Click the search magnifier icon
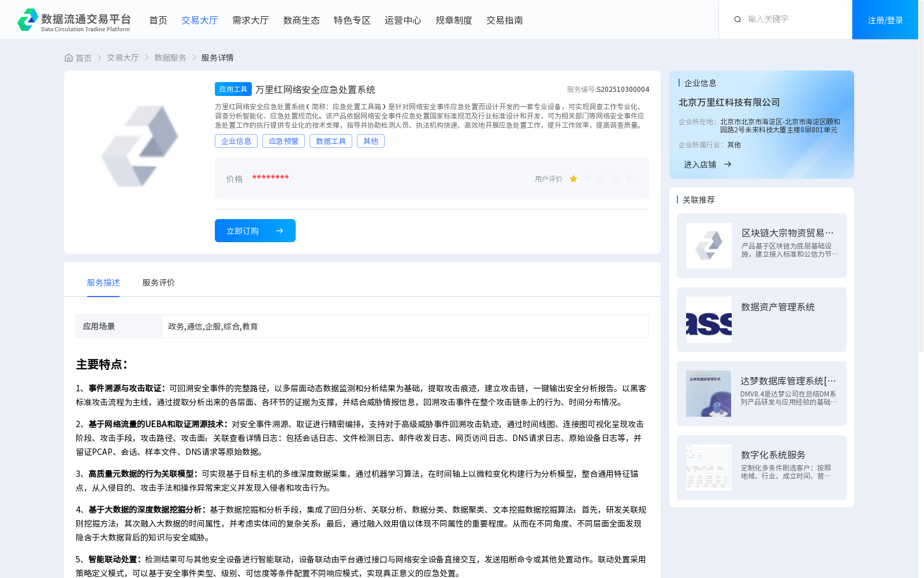Image resolution: width=924 pixels, height=578 pixels. [x=737, y=20]
